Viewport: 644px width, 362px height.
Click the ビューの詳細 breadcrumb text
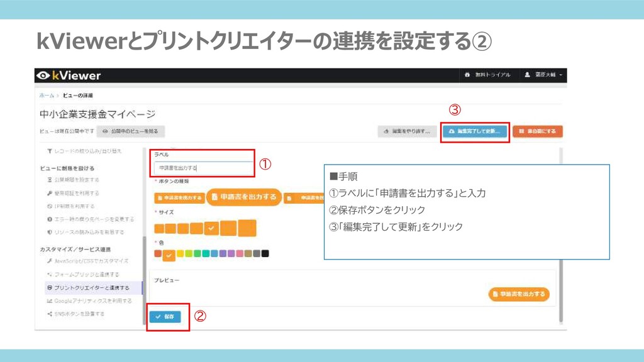(77, 96)
